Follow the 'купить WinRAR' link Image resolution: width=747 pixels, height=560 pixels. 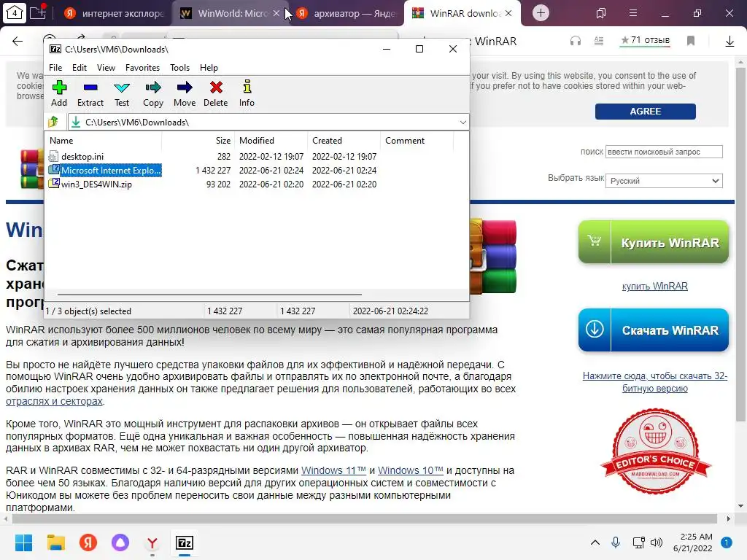tap(654, 286)
